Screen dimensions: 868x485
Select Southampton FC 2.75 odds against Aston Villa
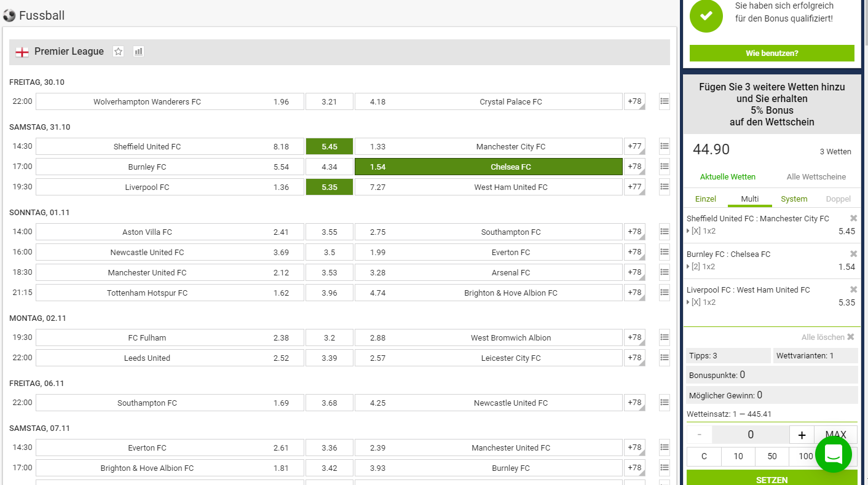489,232
